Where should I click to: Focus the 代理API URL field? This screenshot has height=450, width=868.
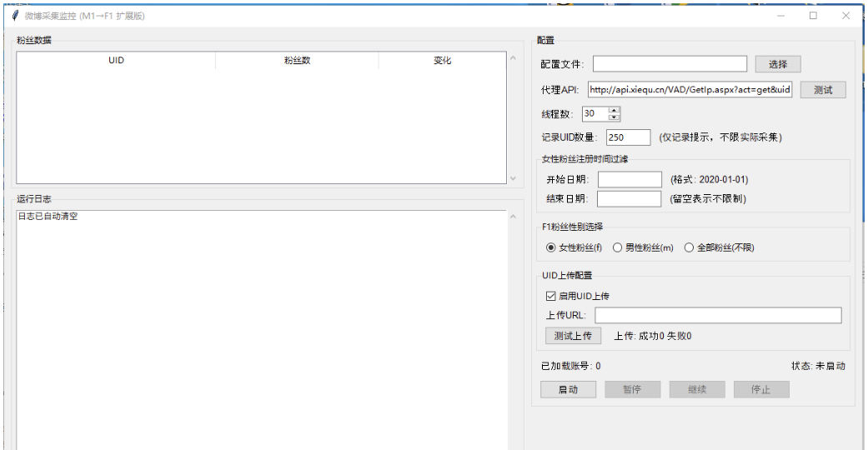tap(690, 90)
